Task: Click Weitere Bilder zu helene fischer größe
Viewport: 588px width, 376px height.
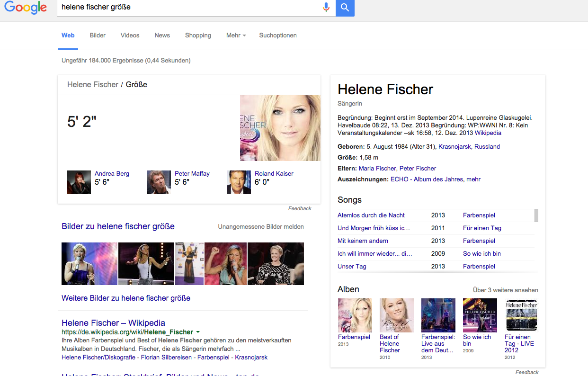Action: pos(126,298)
